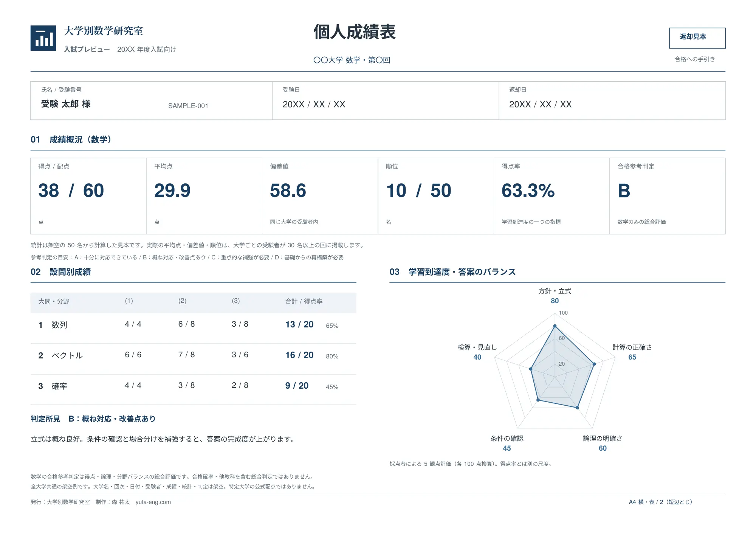Screen dimensions: 756x535
Task: Click the 合格への手引き caption
Action: click(695, 59)
